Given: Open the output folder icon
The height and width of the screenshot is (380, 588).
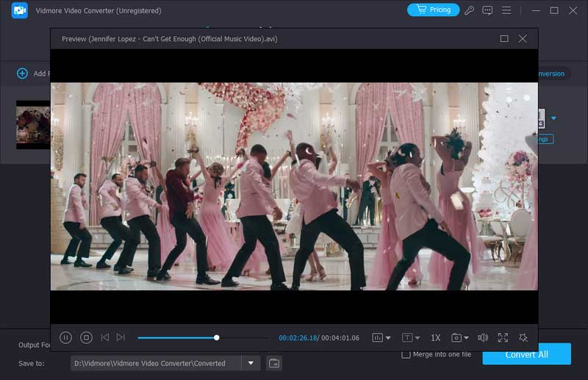Looking at the screenshot, I should [274, 363].
